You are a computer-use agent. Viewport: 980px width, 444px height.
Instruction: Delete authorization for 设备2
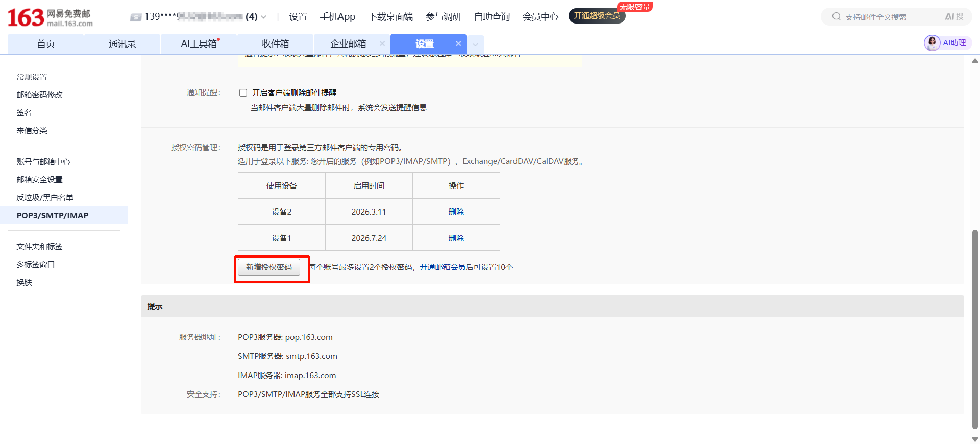pyautogui.click(x=456, y=212)
